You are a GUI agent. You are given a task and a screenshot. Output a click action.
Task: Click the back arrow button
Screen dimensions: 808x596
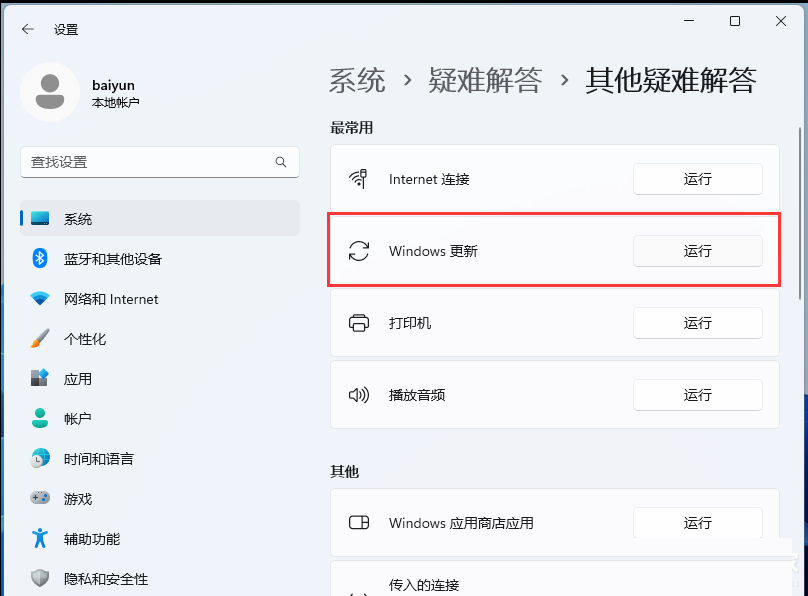coord(27,28)
